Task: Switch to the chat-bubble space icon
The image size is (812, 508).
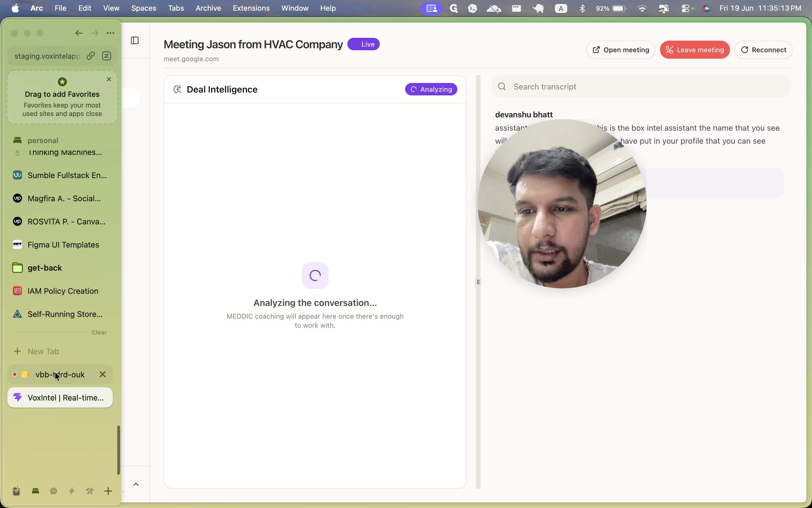Action: (x=53, y=491)
